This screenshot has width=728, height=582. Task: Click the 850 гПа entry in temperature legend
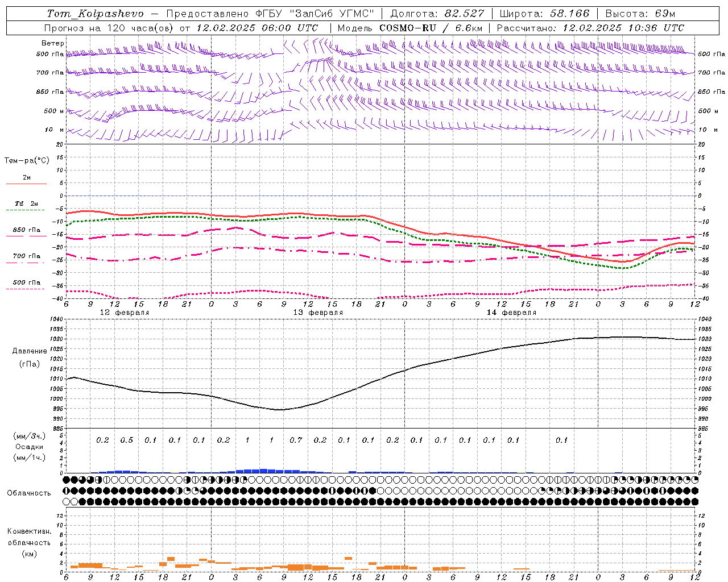click(27, 230)
